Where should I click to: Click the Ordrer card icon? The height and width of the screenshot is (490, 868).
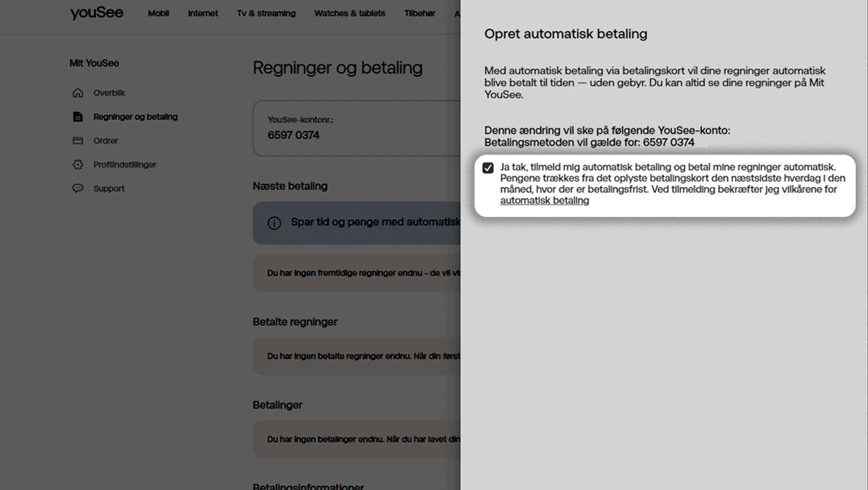click(78, 141)
